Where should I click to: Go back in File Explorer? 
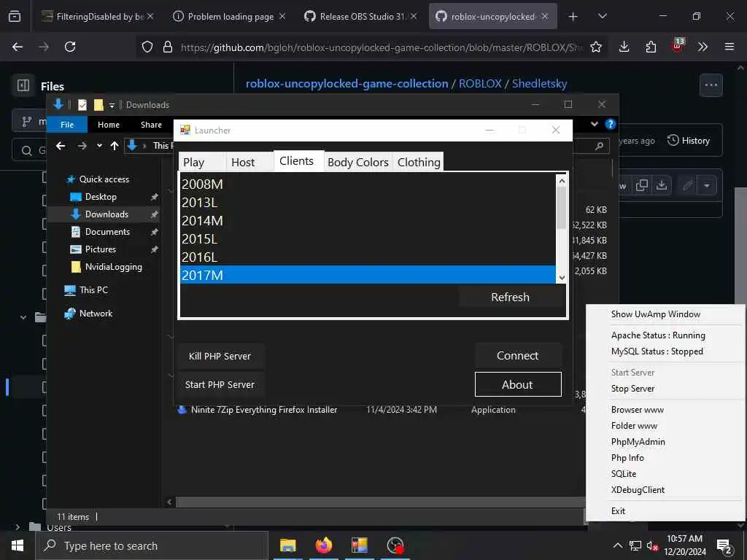[61, 146]
